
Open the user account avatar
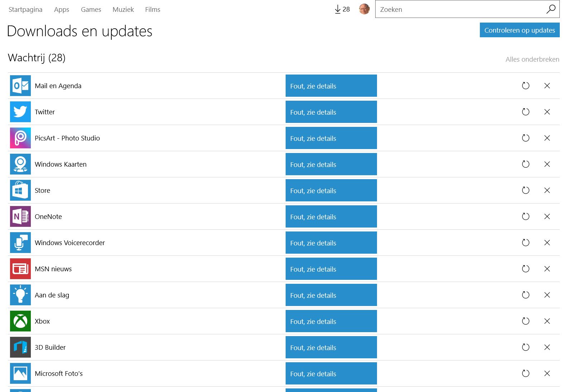(364, 9)
